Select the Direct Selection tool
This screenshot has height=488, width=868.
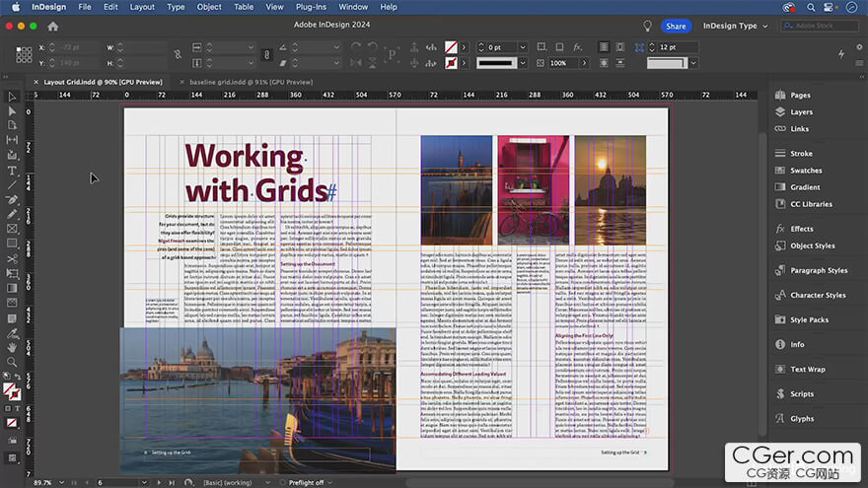pyautogui.click(x=12, y=111)
